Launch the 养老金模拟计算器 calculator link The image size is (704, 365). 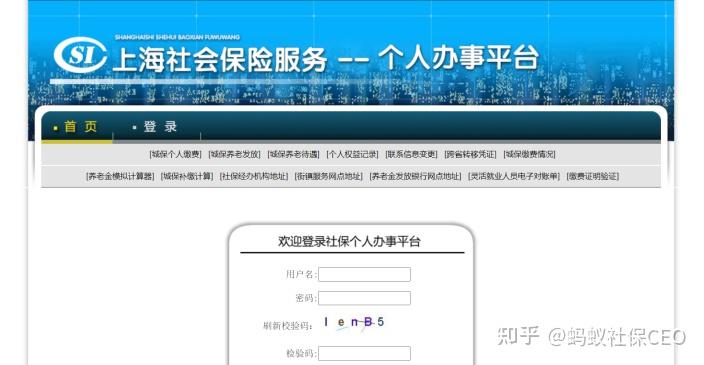tap(120, 176)
